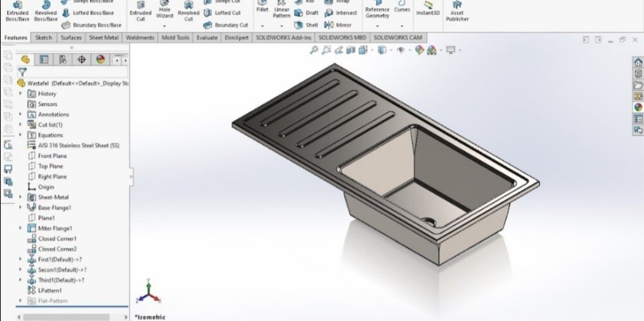The height and width of the screenshot is (321, 644).
Task: Open SOLIDWORKS Resources home pane
Action: point(638,62)
